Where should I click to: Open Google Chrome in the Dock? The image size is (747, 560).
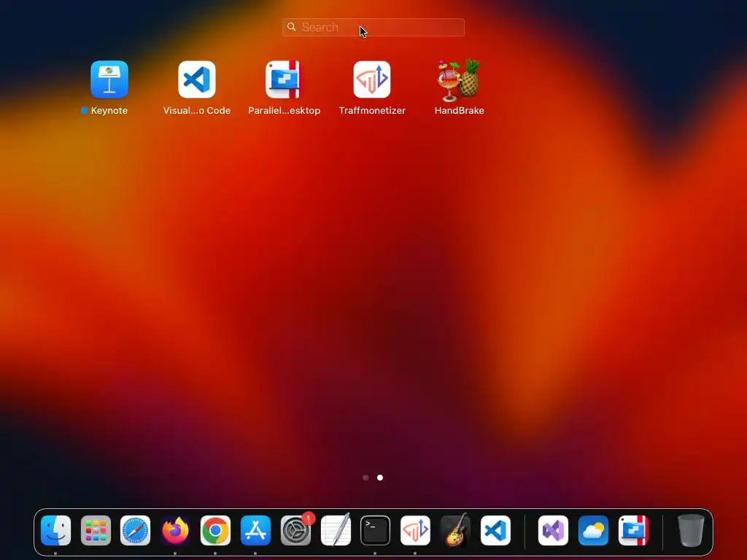pos(215,530)
